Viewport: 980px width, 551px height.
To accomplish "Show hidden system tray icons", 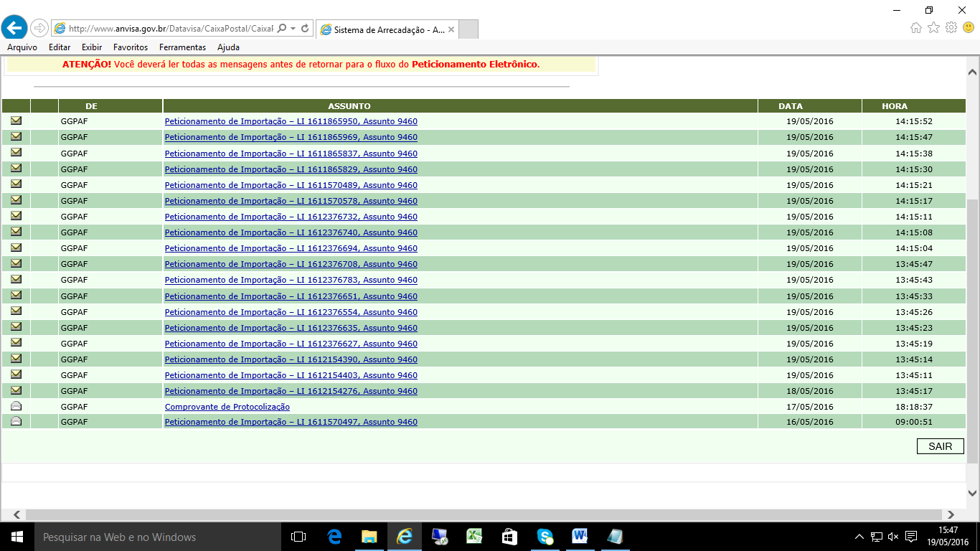I will [859, 537].
